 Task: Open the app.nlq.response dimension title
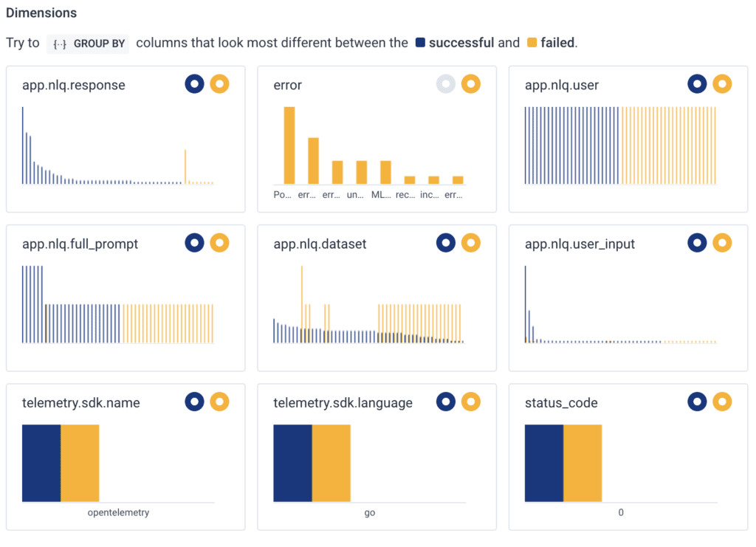click(74, 85)
